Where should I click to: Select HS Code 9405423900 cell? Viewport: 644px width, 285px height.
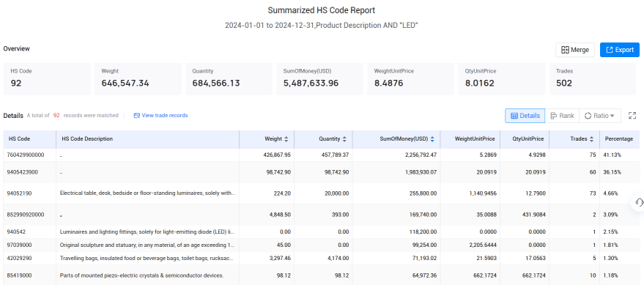[x=29, y=172]
